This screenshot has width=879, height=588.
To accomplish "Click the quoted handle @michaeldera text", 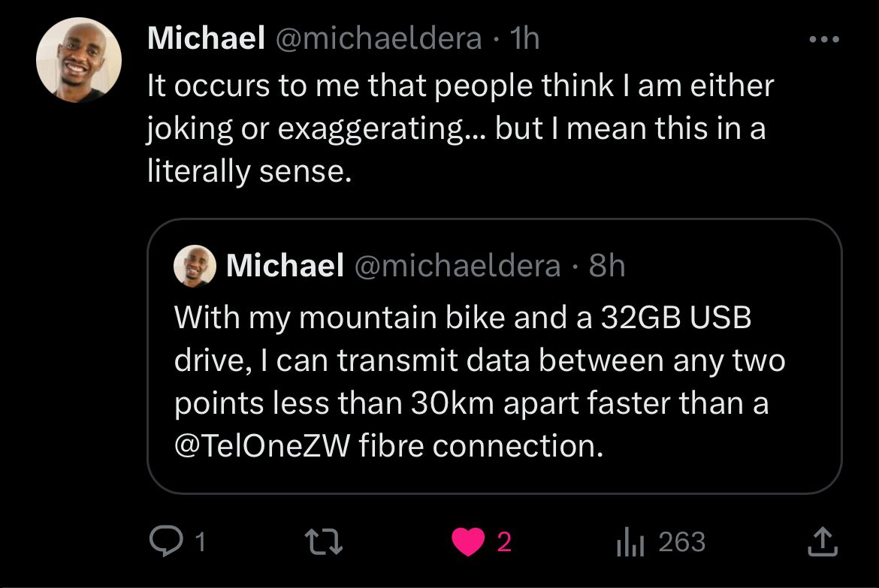I will coord(459,266).
